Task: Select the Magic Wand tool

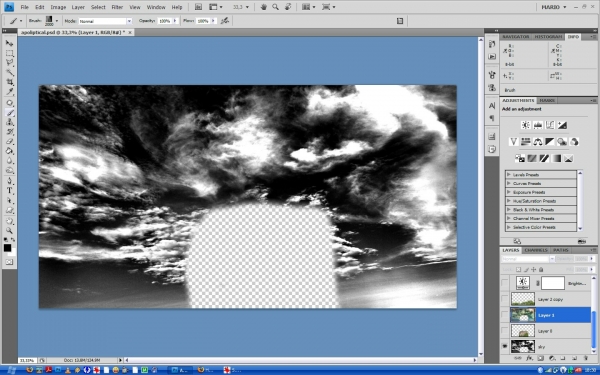Action: point(10,72)
